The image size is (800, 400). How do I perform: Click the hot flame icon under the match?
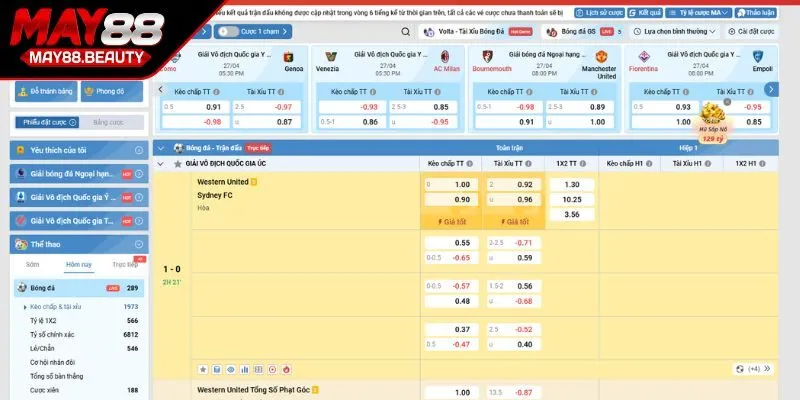(286, 369)
